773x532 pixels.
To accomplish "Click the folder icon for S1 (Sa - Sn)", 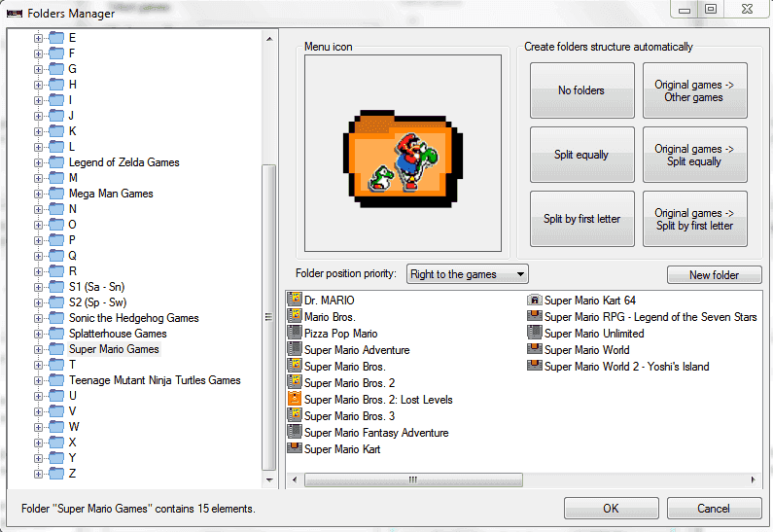I will point(56,287).
